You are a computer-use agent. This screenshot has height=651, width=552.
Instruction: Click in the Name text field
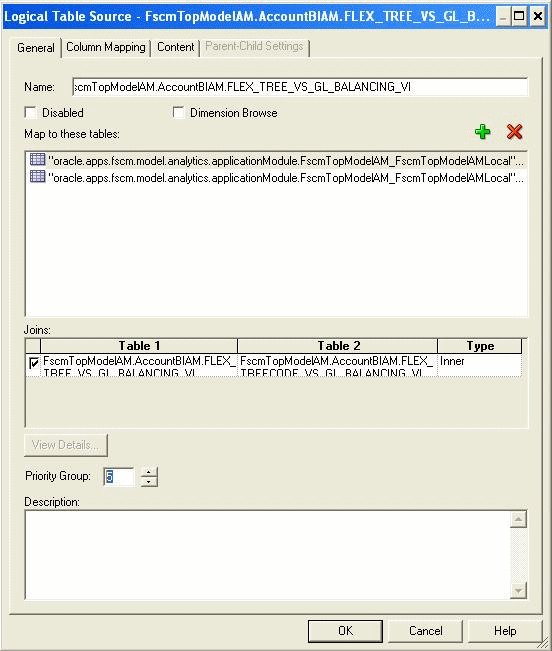point(300,87)
